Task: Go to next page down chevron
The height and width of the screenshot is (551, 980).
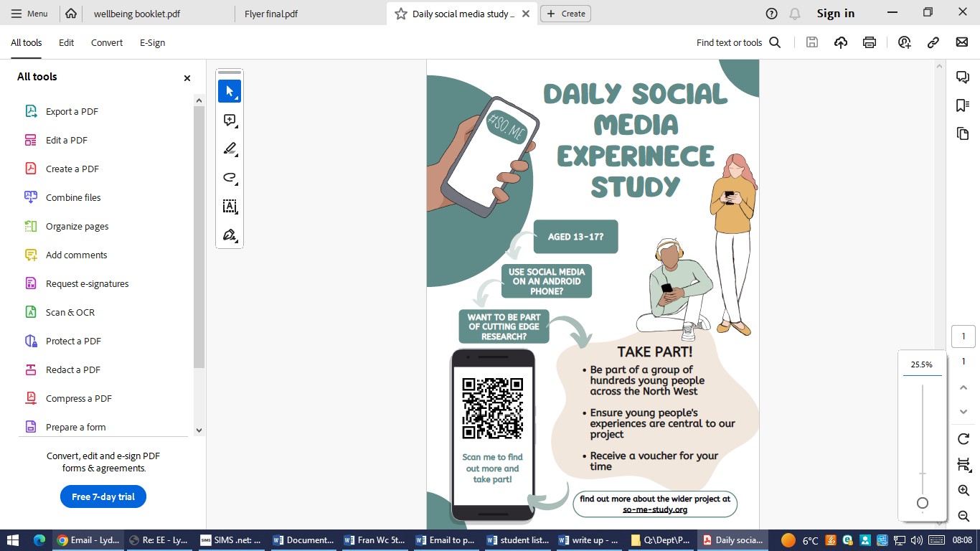Action: [963, 412]
